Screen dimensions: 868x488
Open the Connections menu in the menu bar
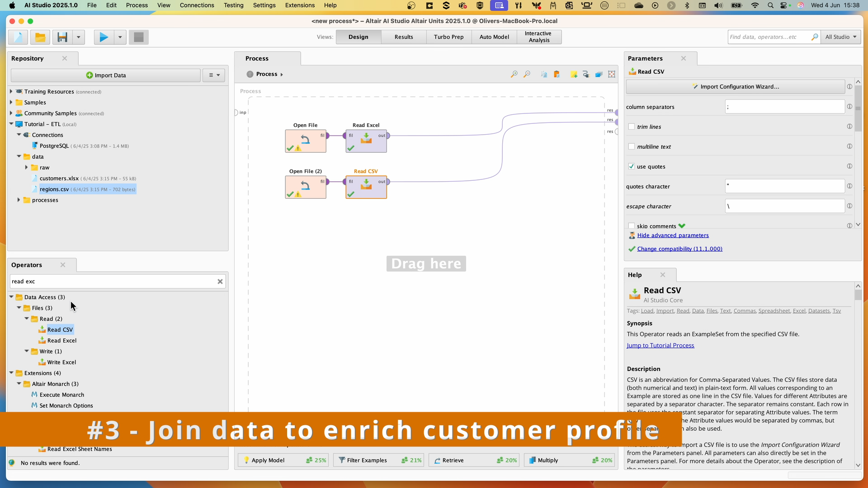coord(197,5)
